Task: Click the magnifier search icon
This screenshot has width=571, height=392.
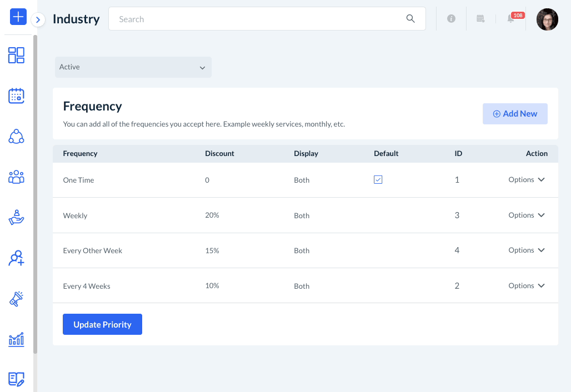Action: tap(410, 19)
